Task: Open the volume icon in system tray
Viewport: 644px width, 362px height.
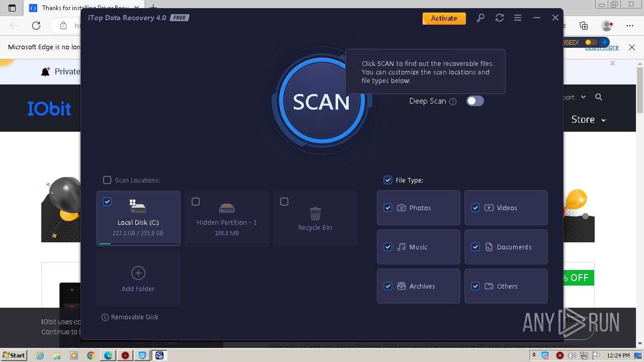Action: (x=572, y=355)
